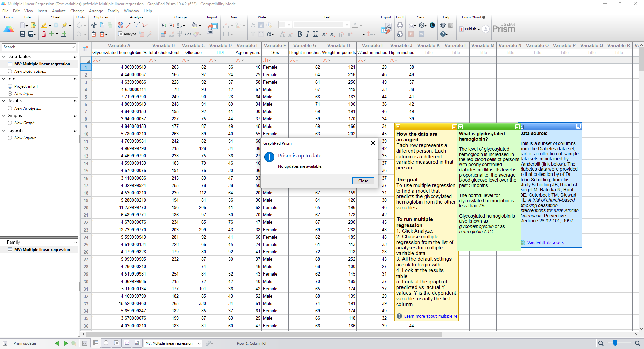Click the Superscript X² icon
This screenshot has height=349, width=644.
click(x=324, y=34)
